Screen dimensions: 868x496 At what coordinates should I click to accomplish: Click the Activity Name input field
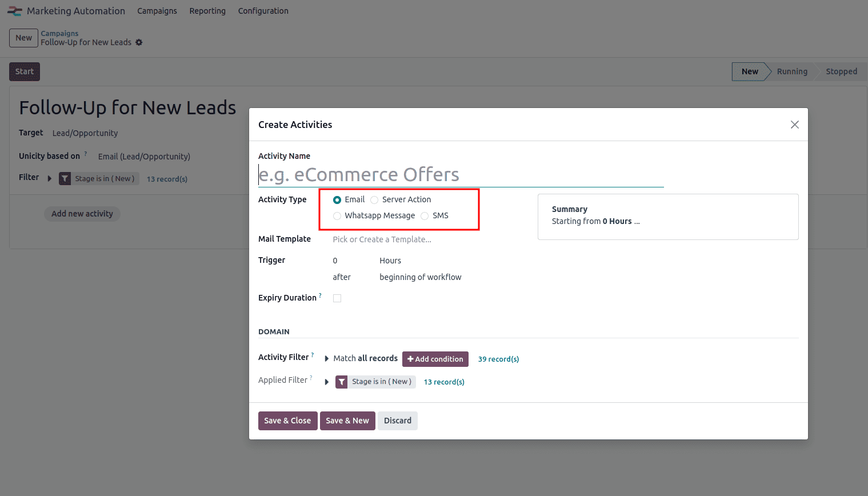pos(461,174)
